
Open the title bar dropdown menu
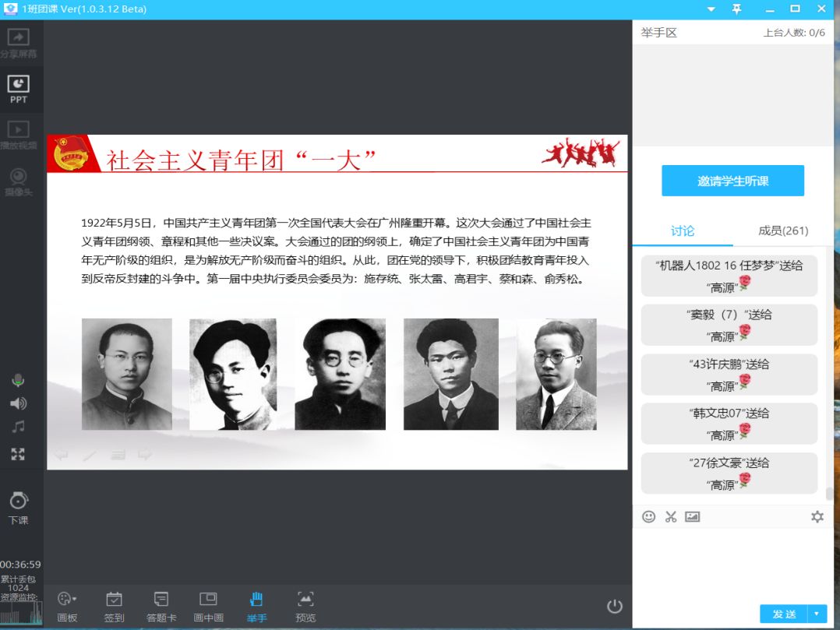(x=711, y=9)
